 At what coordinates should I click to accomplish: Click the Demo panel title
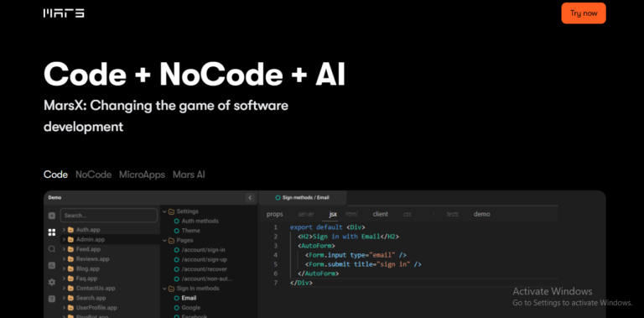pos(55,198)
